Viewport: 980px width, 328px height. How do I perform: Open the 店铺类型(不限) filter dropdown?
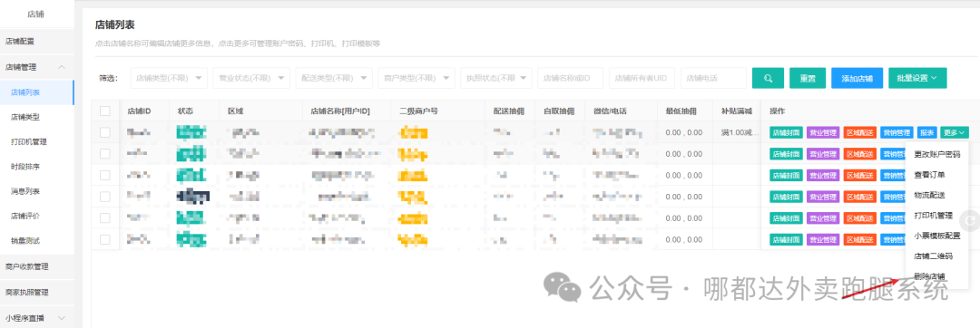[x=169, y=79]
